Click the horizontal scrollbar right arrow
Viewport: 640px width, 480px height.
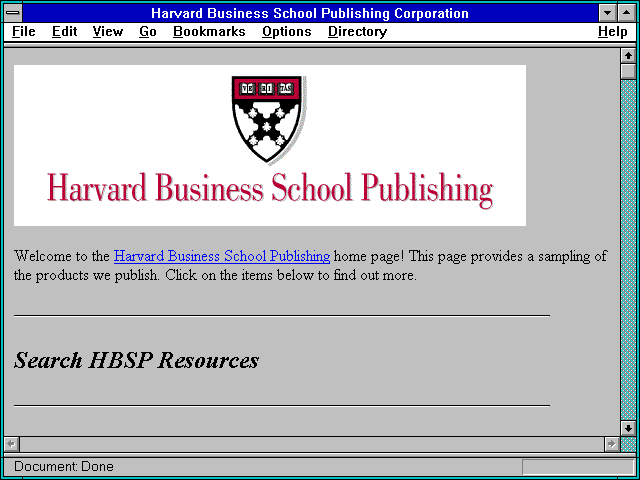tap(612, 444)
